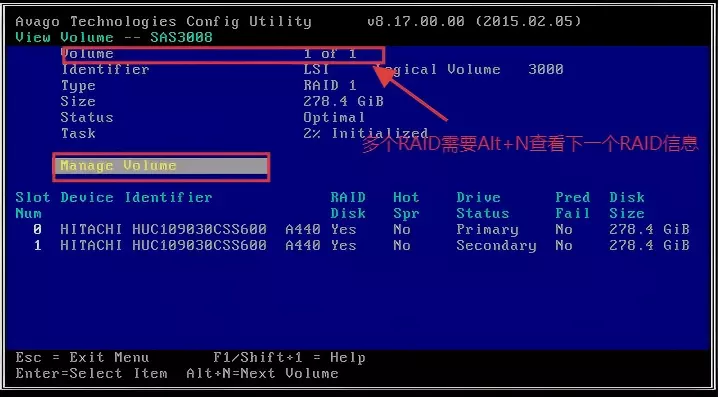
Task: Click the 'Pred Fail' column header
Action: click(x=573, y=205)
